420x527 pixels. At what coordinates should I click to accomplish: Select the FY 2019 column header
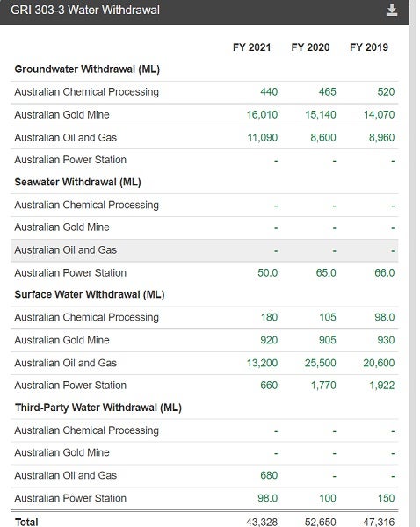tap(369, 47)
